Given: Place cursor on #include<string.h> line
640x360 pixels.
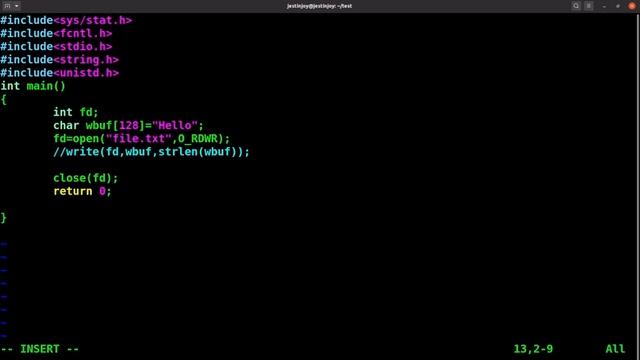Looking at the screenshot, I should tap(60, 60).
